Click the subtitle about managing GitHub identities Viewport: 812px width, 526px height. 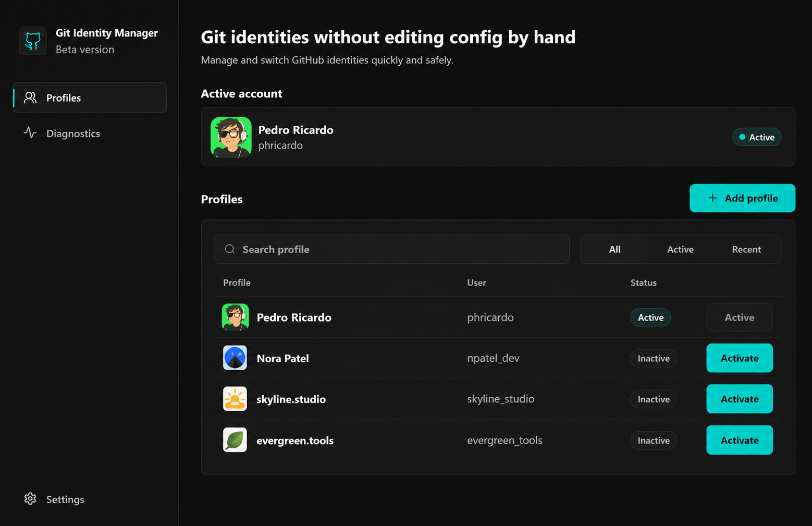tap(327, 60)
